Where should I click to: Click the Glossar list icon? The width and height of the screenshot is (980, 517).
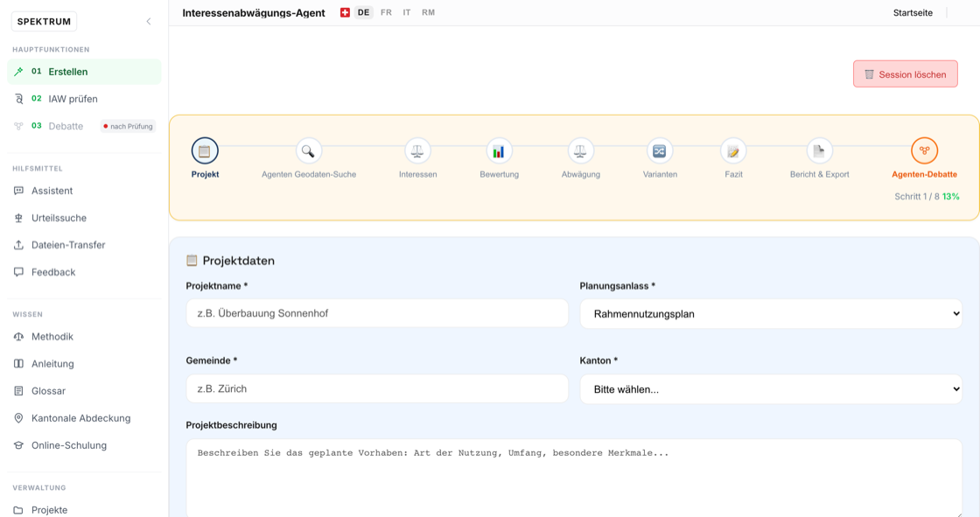click(x=18, y=391)
